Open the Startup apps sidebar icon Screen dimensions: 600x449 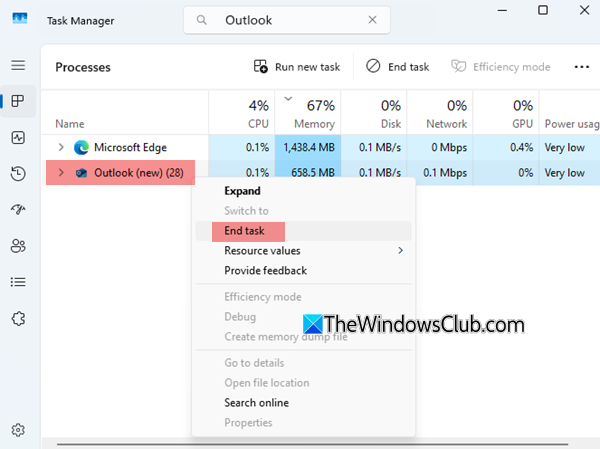18,209
